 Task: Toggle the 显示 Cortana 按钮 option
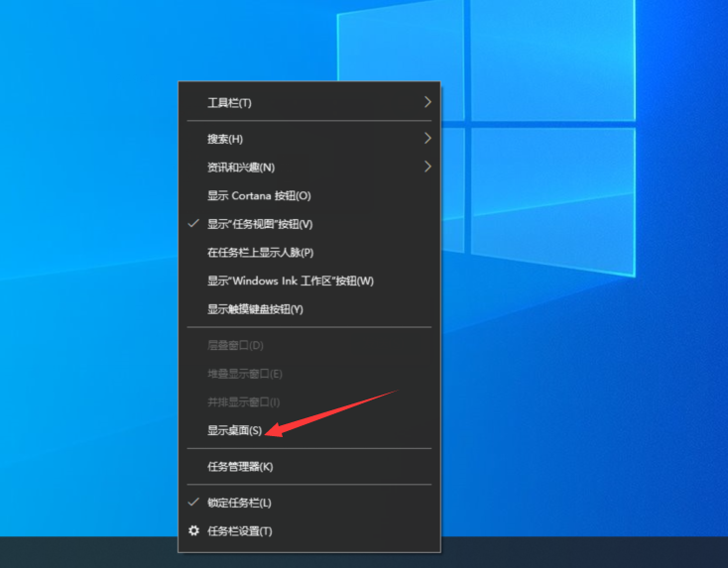(x=259, y=196)
